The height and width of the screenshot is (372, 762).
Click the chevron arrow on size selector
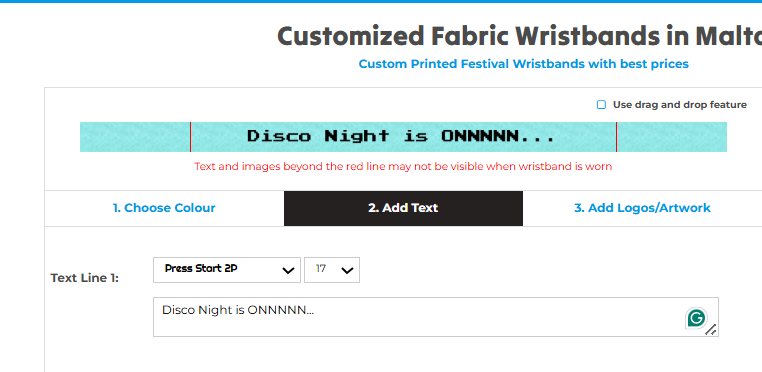point(347,270)
